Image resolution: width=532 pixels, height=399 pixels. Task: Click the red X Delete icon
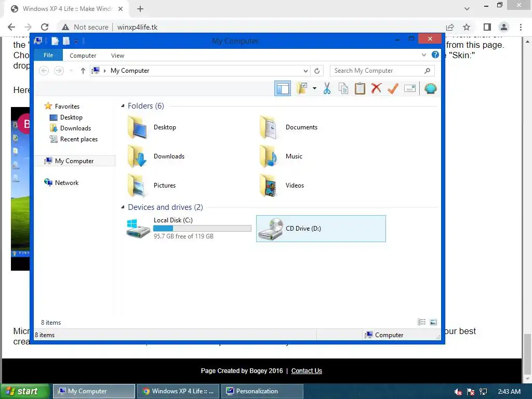376,88
